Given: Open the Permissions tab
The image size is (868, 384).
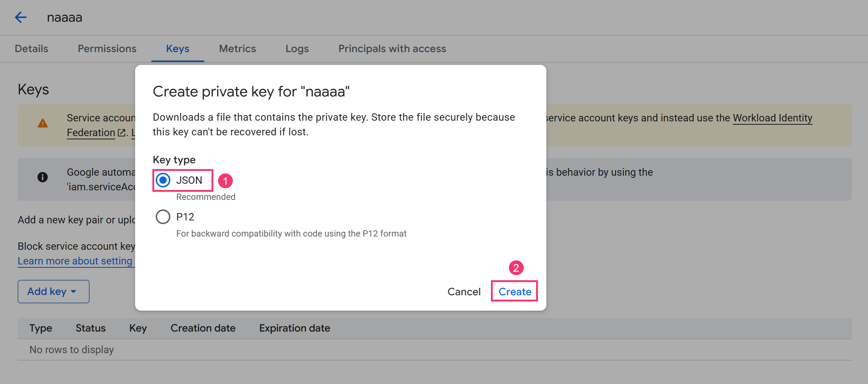Looking at the screenshot, I should (107, 48).
